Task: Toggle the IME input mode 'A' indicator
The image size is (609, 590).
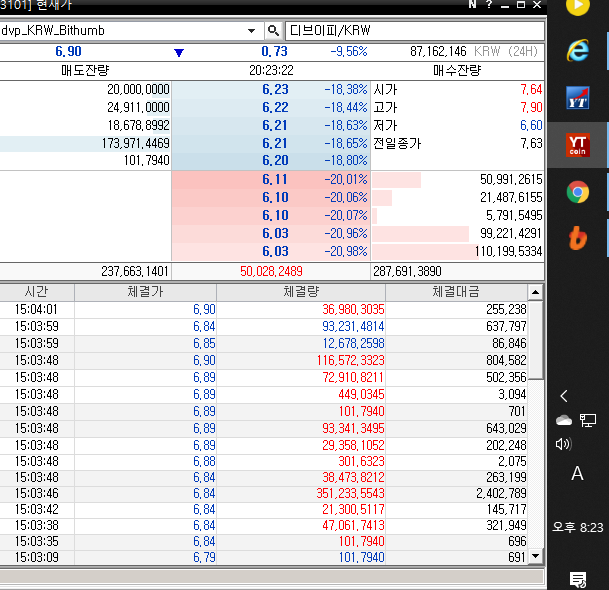Action: (577, 474)
